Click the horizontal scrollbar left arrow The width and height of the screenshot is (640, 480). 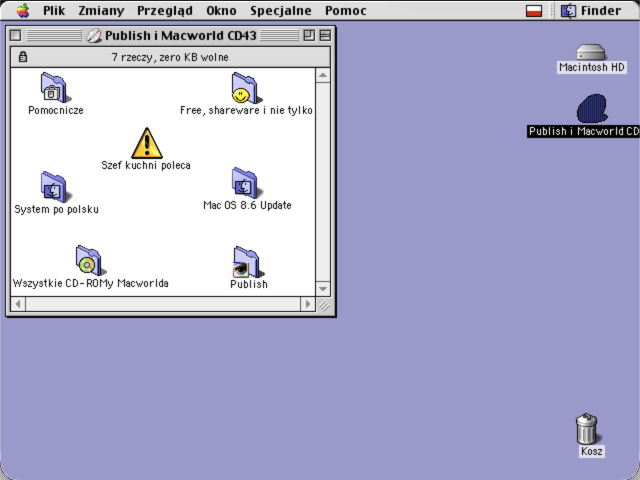click(18, 304)
